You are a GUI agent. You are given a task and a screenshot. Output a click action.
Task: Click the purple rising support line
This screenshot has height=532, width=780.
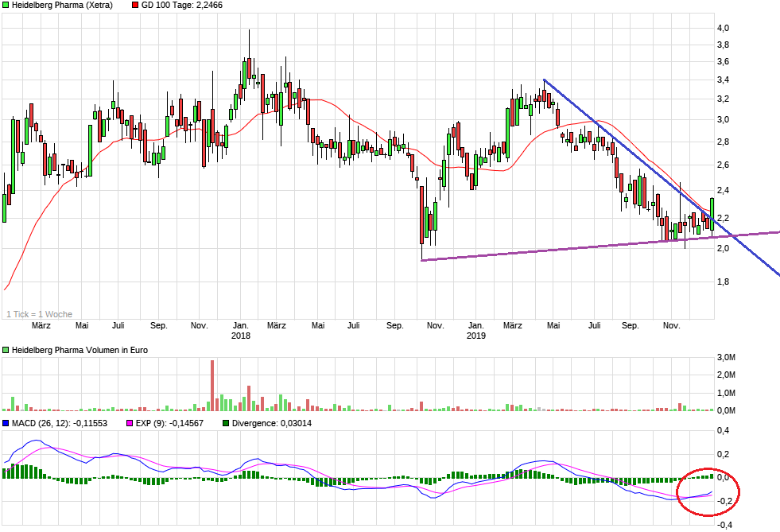[557, 249]
